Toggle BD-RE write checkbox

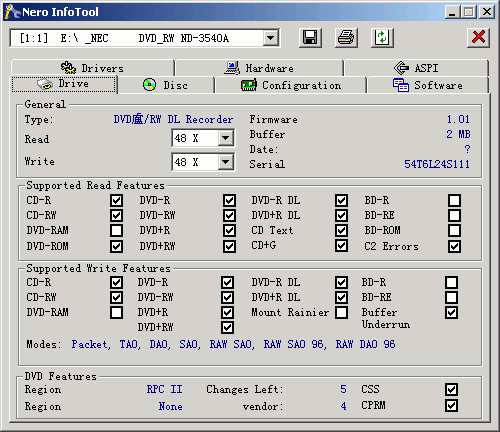pos(451,297)
